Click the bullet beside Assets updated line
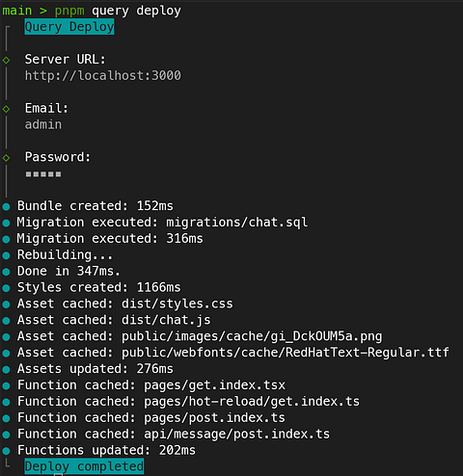The height and width of the screenshot is (476, 463). point(6,370)
